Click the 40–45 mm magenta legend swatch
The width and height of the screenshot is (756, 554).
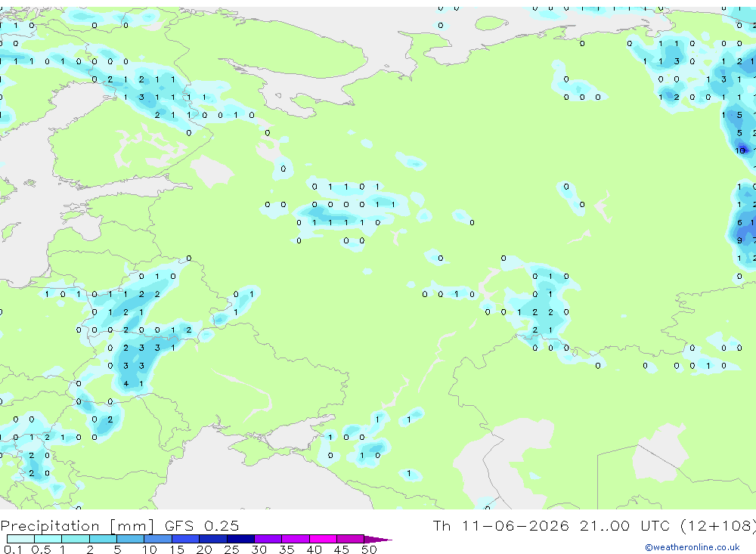(323, 539)
